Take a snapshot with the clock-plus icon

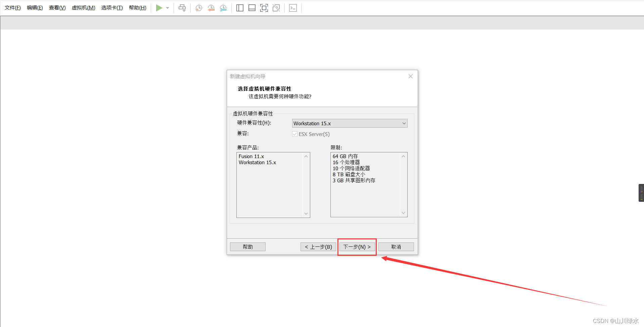coord(199,8)
